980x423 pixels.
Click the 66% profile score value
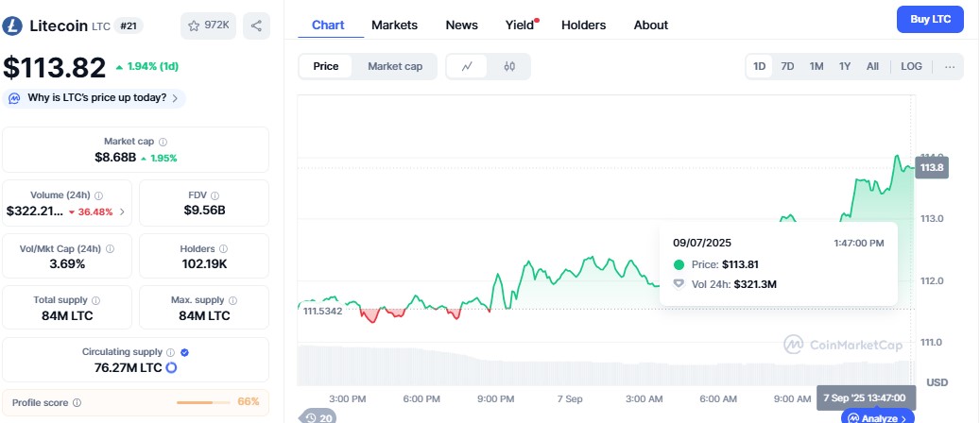(249, 402)
